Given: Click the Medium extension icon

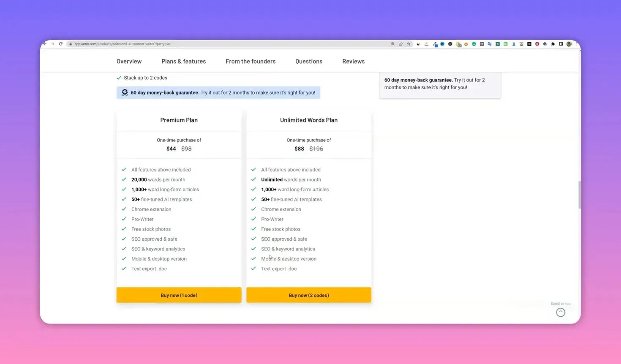Looking at the screenshot, I should click(x=481, y=44).
